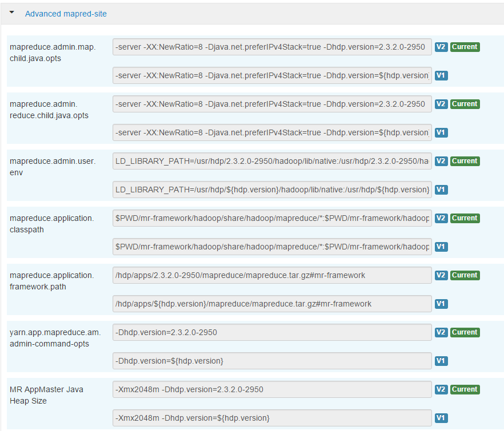
Task: Select the V1 badge for mapreduce.admin.user.env
Action: coord(441,190)
